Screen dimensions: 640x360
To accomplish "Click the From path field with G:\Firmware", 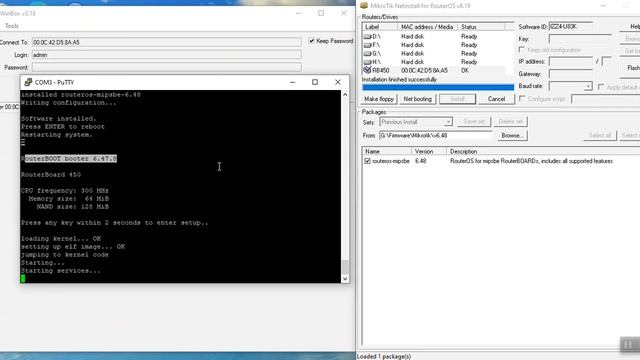I will 436,136.
